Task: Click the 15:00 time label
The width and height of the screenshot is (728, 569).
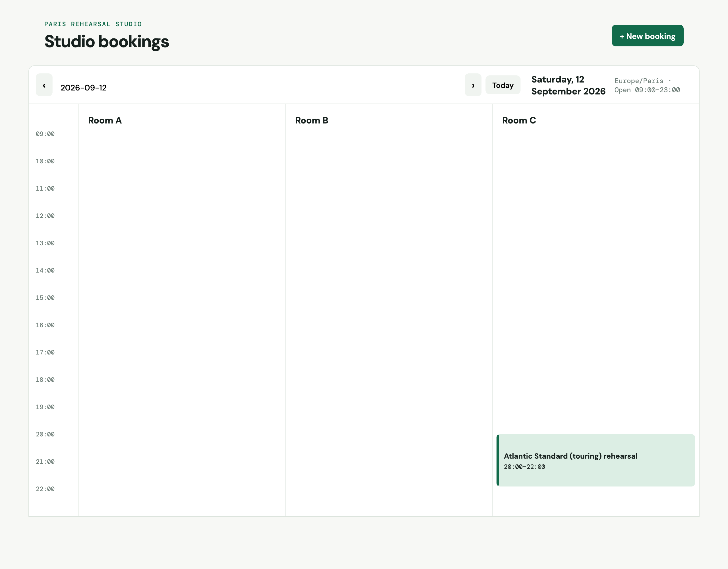Action: pos(45,298)
